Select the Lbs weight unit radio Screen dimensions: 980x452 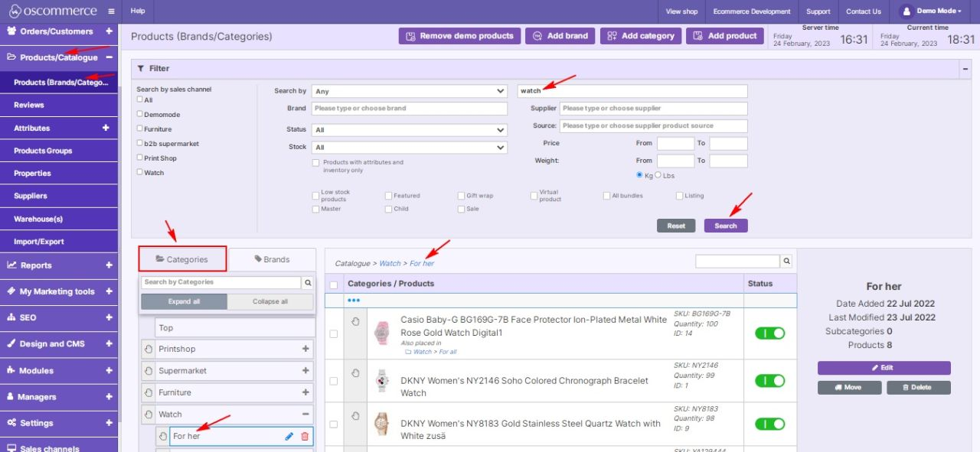click(x=658, y=175)
